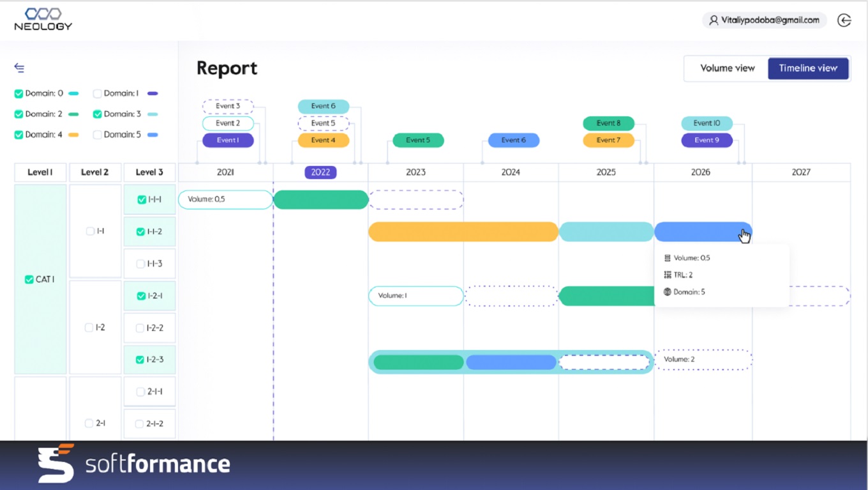
Task: Click the logout arrow icon
Action: (x=844, y=20)
